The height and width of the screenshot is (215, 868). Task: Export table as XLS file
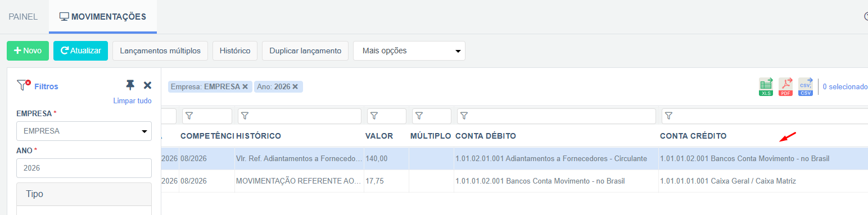766,87
